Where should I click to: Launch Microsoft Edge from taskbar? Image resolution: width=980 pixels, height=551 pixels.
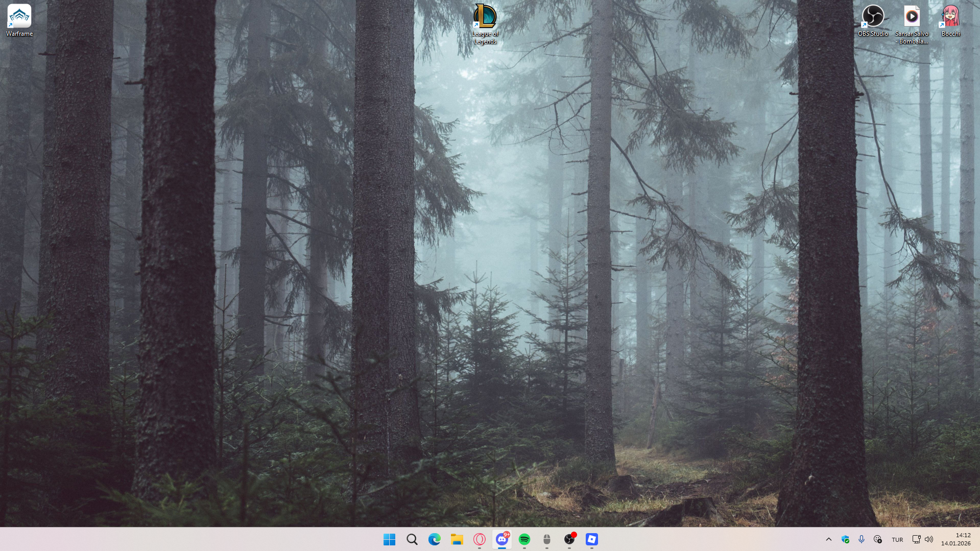click(x=434, y=539)
